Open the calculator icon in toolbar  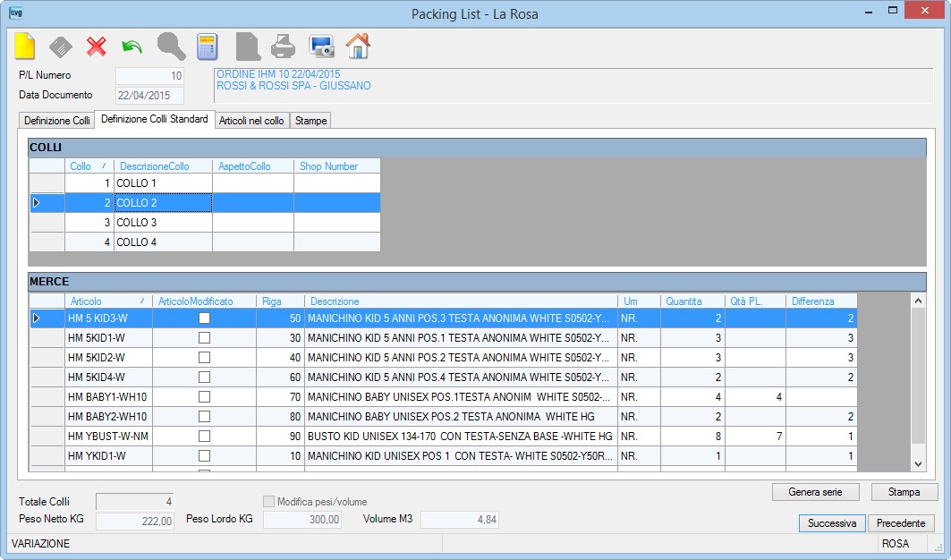pyautogui.click(x=208, y=47)
